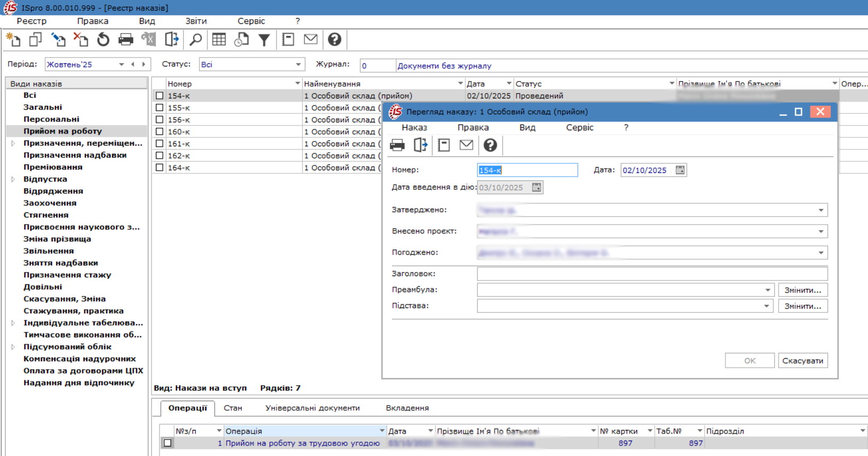
Task: Click the email envelope icon in dialog
Action: click(x=466, y=145)
